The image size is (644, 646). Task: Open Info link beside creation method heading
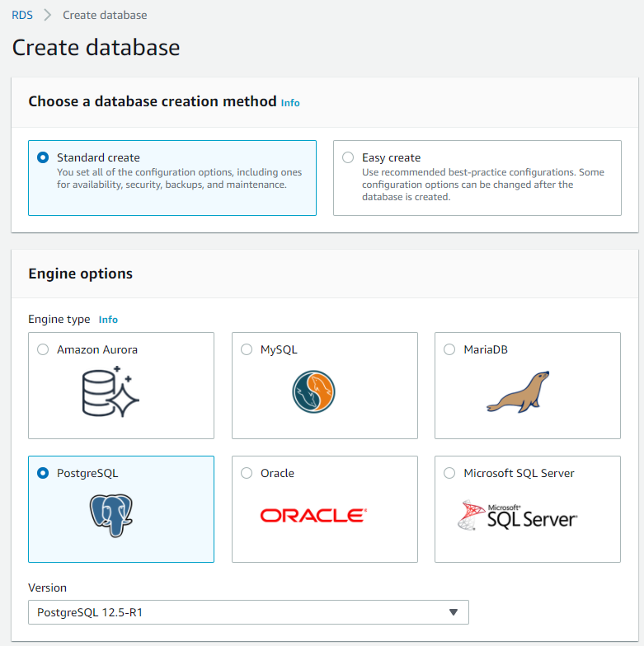[290, 103]
